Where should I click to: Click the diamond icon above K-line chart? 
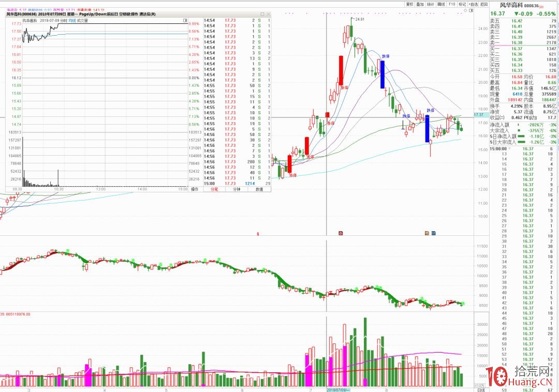point(465,11)
